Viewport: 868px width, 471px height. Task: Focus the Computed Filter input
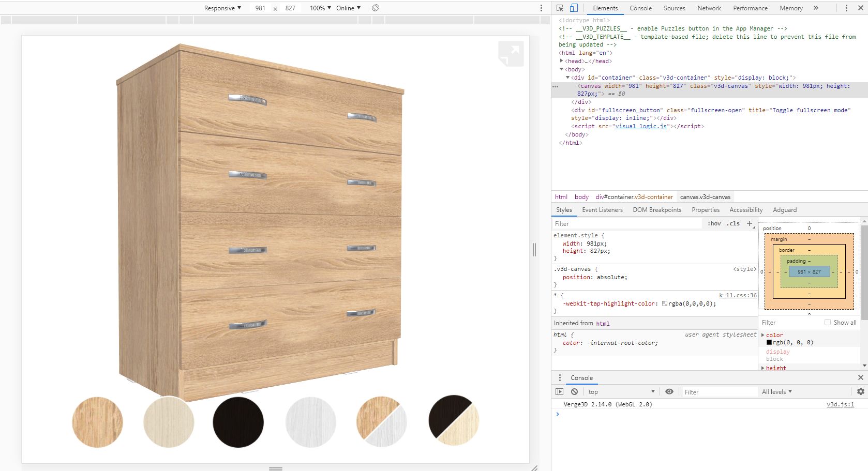click(x=790, y=322)
